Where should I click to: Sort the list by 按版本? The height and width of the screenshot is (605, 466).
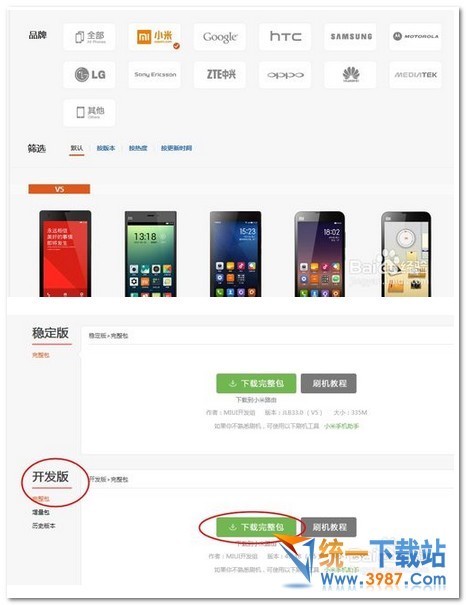(106, 148)
